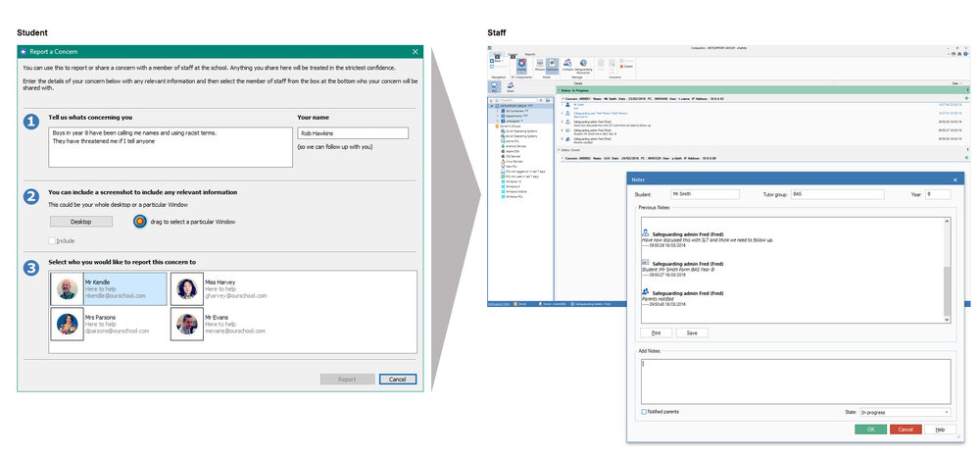Click the Parents notified note icon in Previous Notes
The image size is (980, 459).
click(646, 291)
